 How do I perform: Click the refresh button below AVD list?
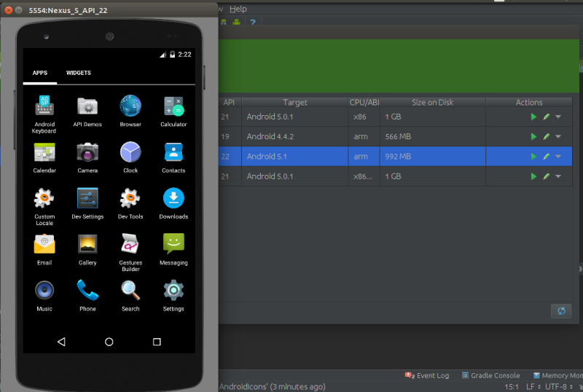click(561, 311)
